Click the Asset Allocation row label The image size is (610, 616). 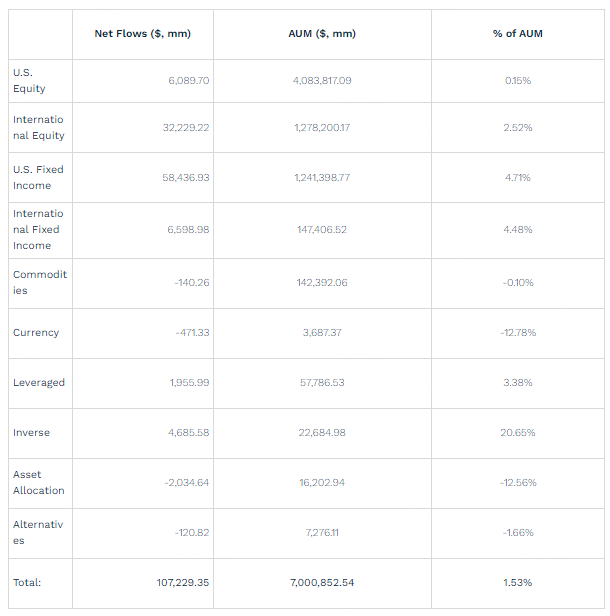tap(38, 482)
